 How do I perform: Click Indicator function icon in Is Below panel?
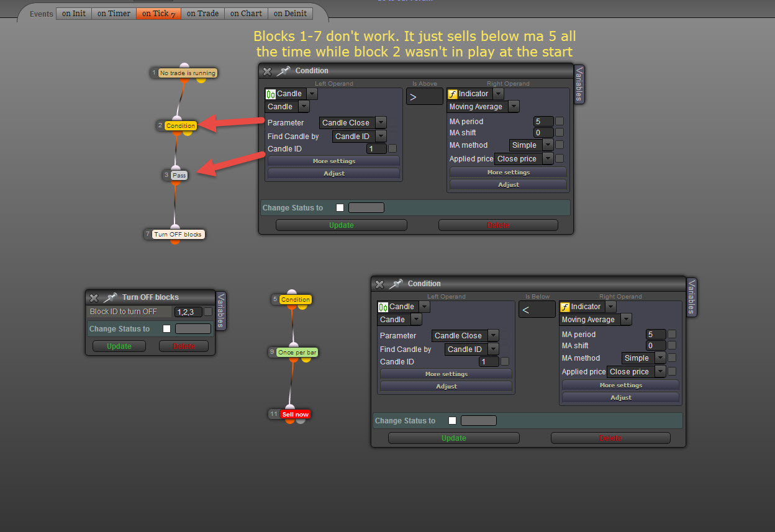[x=565, y=307]
